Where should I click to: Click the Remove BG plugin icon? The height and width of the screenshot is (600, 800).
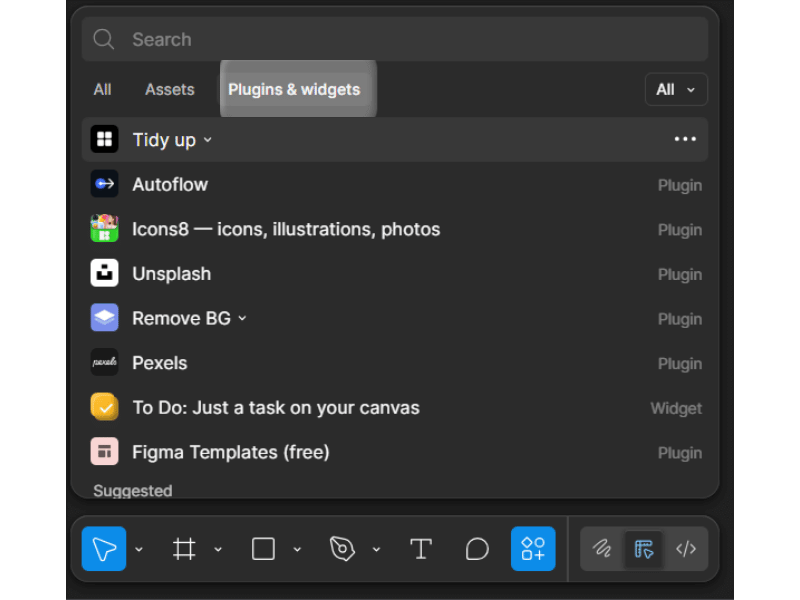(x=105, y=317)
